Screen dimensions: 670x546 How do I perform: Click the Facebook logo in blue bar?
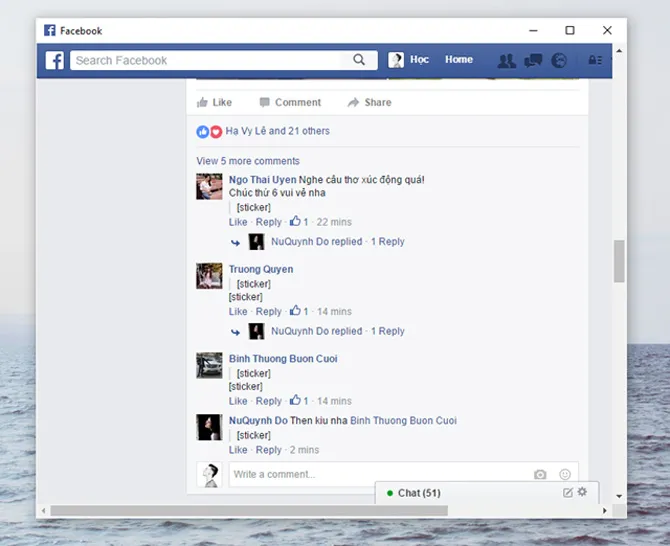coord(55,60)
